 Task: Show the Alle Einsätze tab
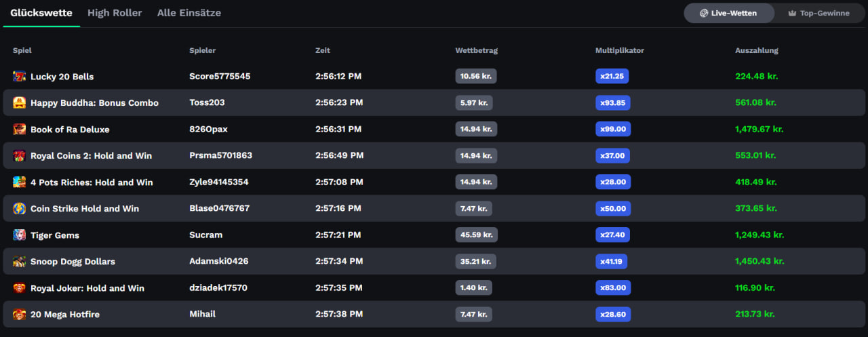point(189,13)
